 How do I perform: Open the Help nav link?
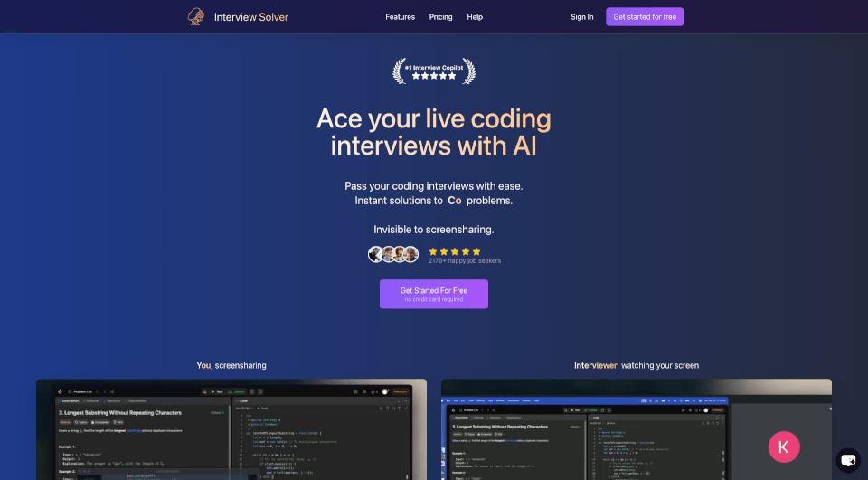coord(475,17)
